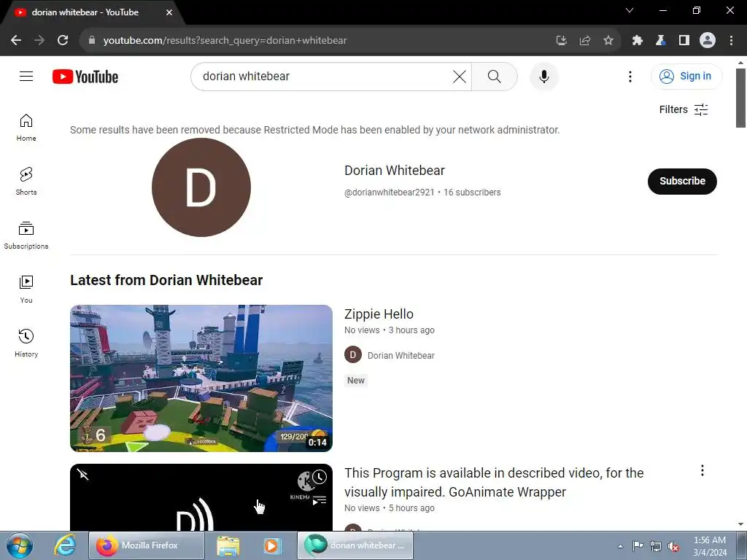Open Shorts in the sidebar
Screen dimensions: 747x560
[x=26, y=182]
